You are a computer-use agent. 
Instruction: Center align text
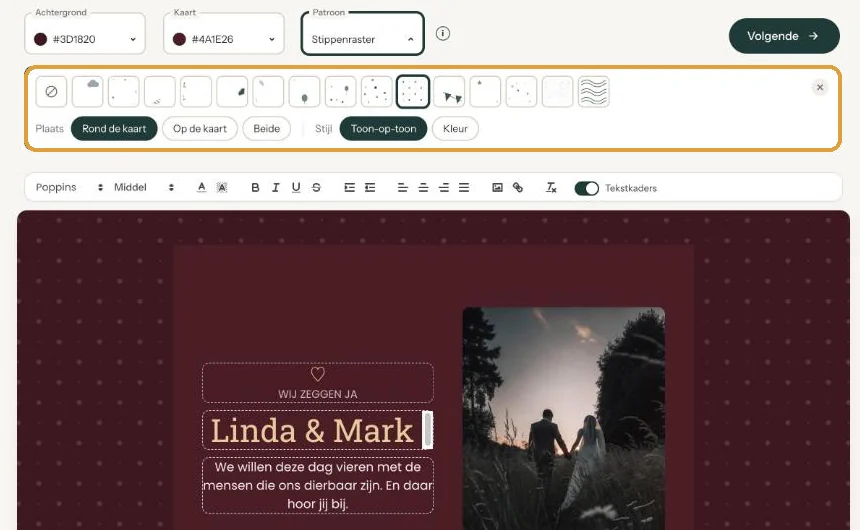423,188
